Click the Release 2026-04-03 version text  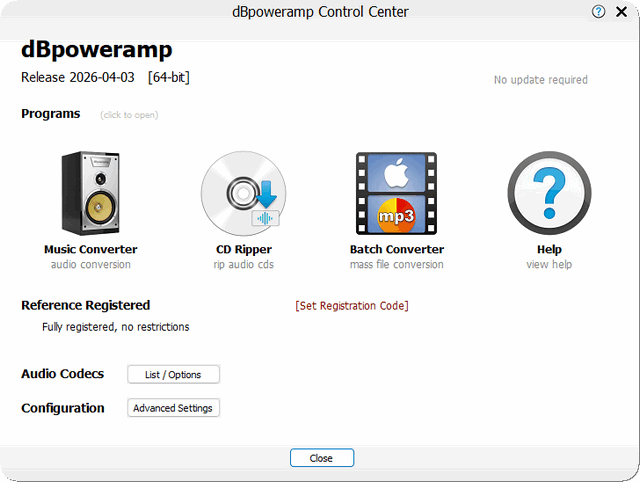pos(78,78)
